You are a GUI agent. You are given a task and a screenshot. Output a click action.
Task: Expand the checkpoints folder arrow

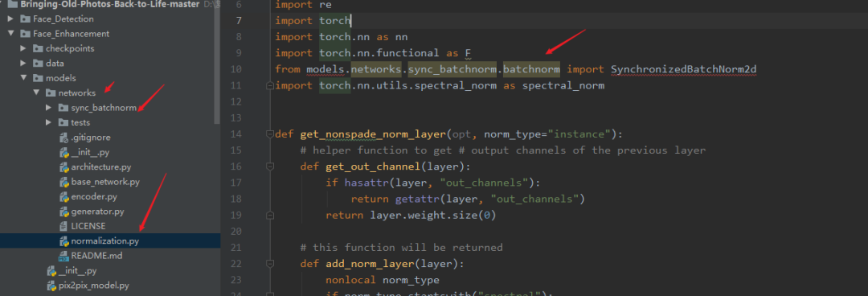(23, 49)
